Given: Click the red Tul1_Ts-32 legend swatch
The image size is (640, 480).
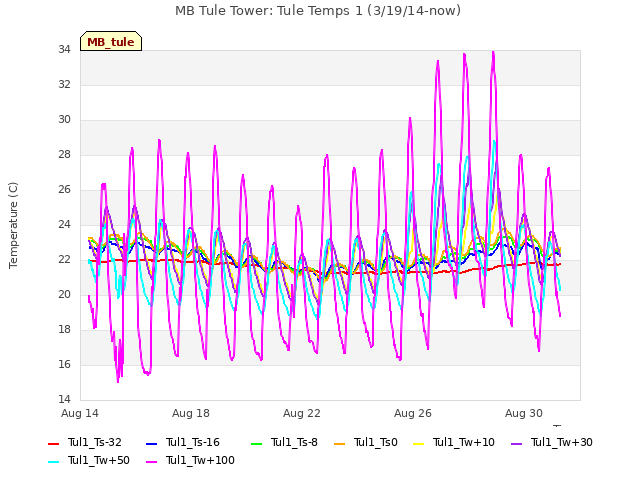Looking at the screenshot, I should (54, 443).
